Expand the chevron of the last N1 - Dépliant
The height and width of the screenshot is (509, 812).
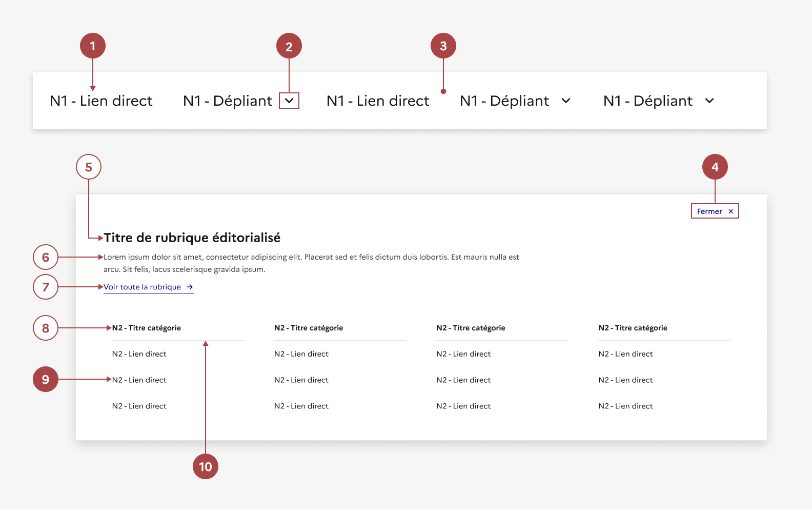(x=709, y=101)
